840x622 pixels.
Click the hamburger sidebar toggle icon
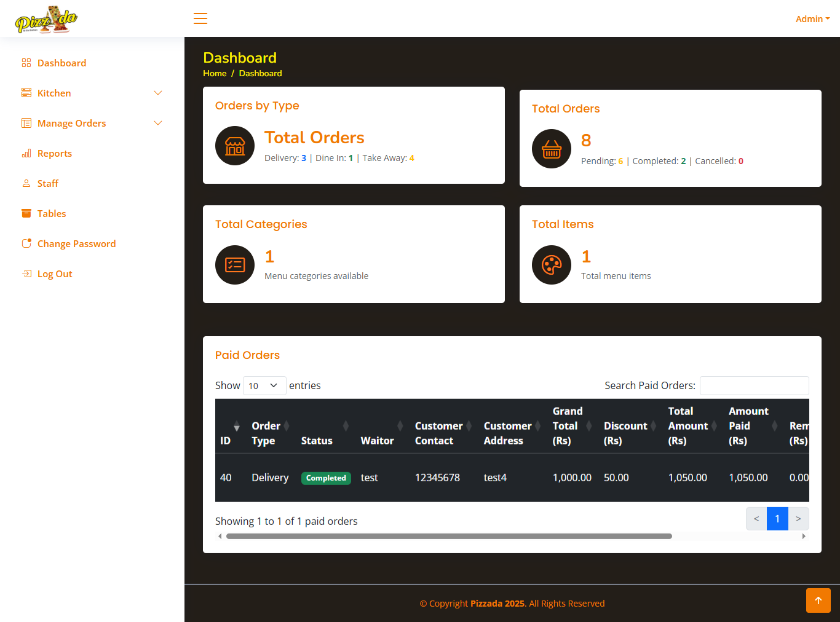coord(200,18)
